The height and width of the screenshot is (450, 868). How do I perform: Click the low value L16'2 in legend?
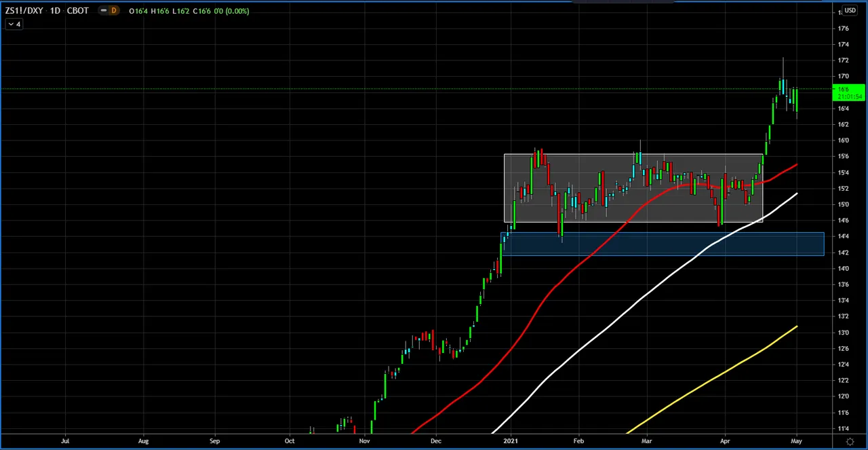(x=181, y=11)
